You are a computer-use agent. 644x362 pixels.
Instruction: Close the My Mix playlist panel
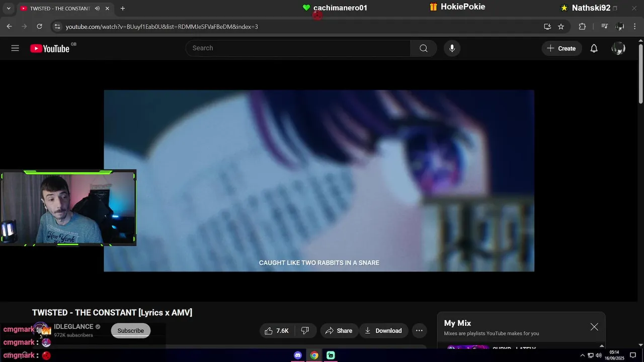[x=594, y=327]
